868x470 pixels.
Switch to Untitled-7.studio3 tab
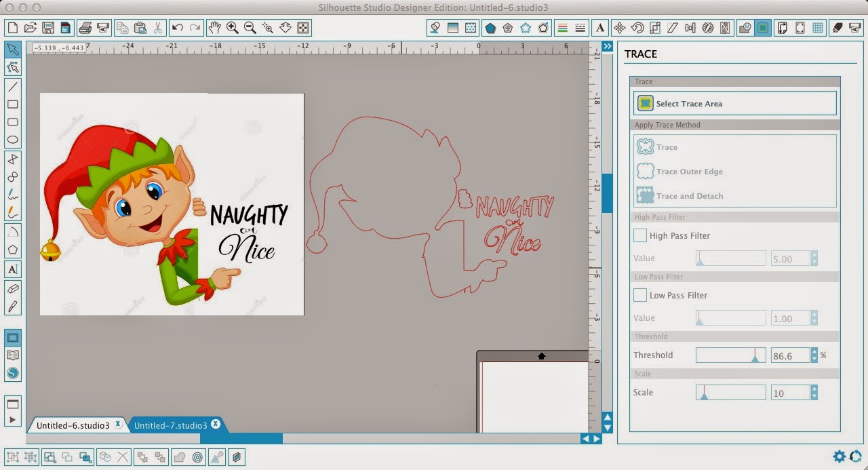click(x=170, y=425)
